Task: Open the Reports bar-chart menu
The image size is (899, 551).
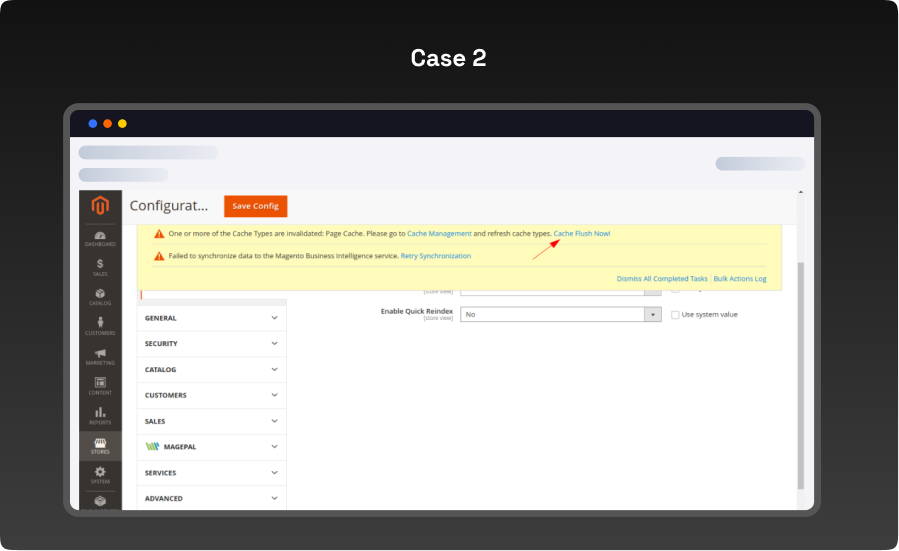Action: coord(100,415)
